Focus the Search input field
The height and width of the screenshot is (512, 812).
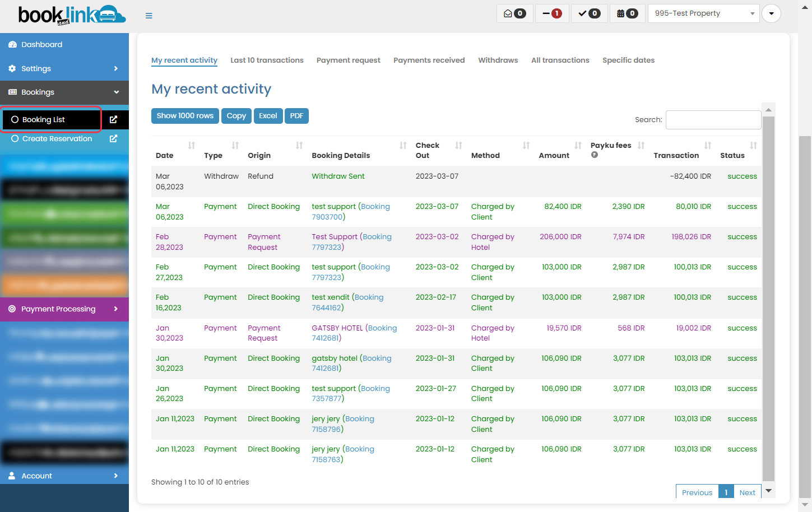(x=713, y=120)
